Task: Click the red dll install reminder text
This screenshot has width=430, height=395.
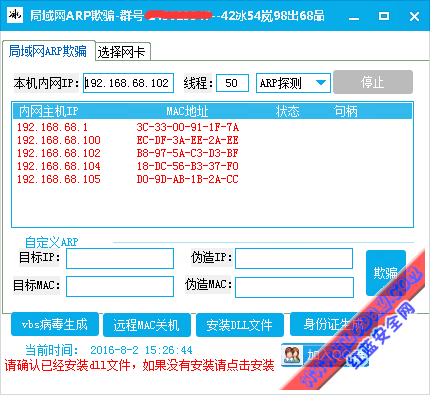Action: [x=139, y=366]
